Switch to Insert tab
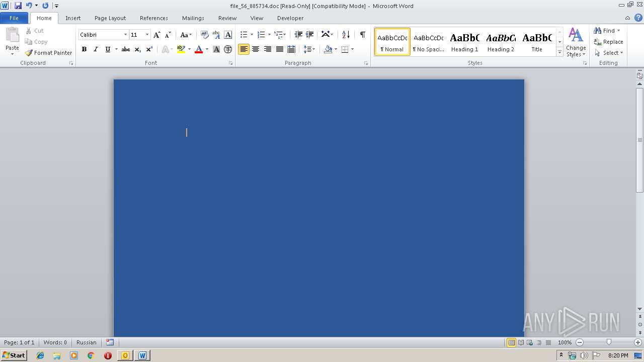The height and width of the screenshot is (362, 644). [x=73, y=18]
